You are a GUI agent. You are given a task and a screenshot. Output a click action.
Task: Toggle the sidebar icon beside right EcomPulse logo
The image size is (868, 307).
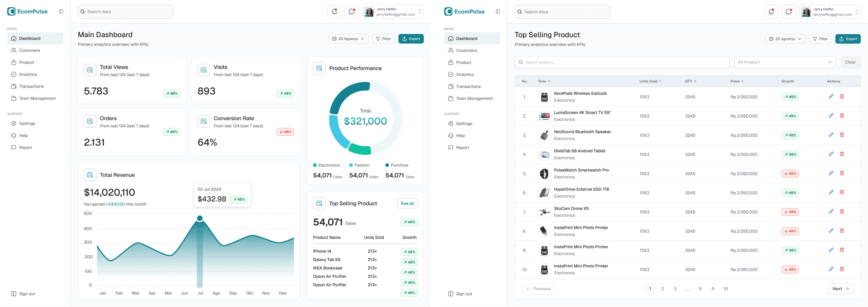(498, 11)
